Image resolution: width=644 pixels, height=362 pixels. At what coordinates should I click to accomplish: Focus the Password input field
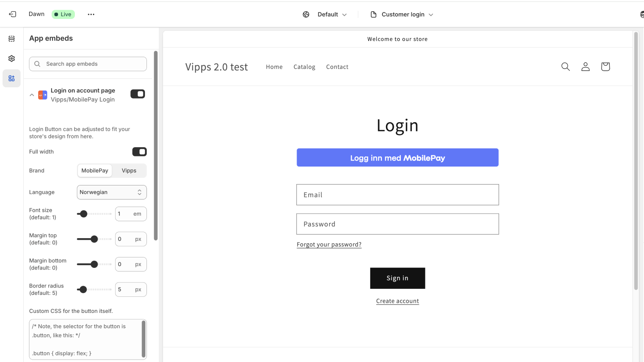tap(398, 224)
